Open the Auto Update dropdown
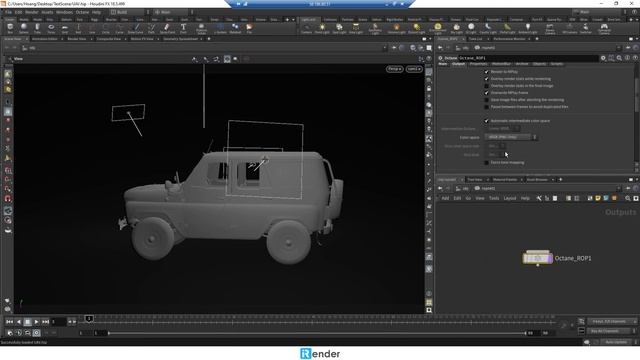This screenshot has height=360, width=640. tap(618, 342)
